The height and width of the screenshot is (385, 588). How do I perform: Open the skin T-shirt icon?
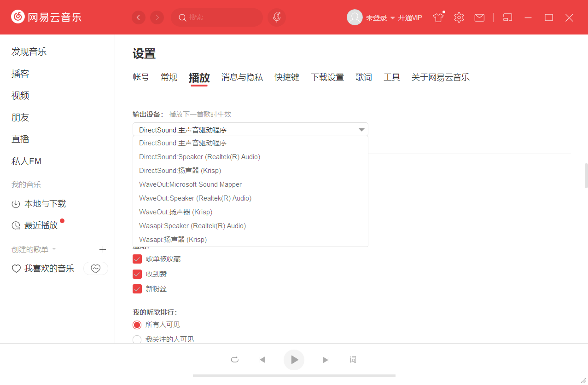[x=438, y=17]
